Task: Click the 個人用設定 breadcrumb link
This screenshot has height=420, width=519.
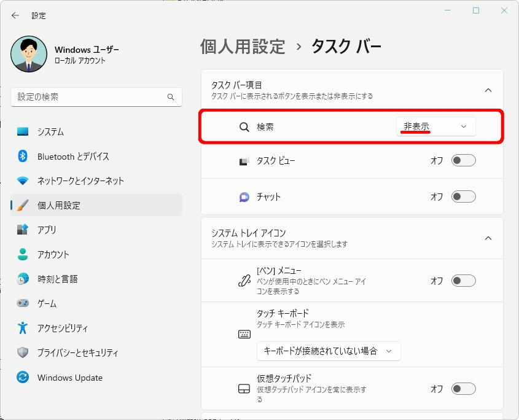Action: (243, 47)
